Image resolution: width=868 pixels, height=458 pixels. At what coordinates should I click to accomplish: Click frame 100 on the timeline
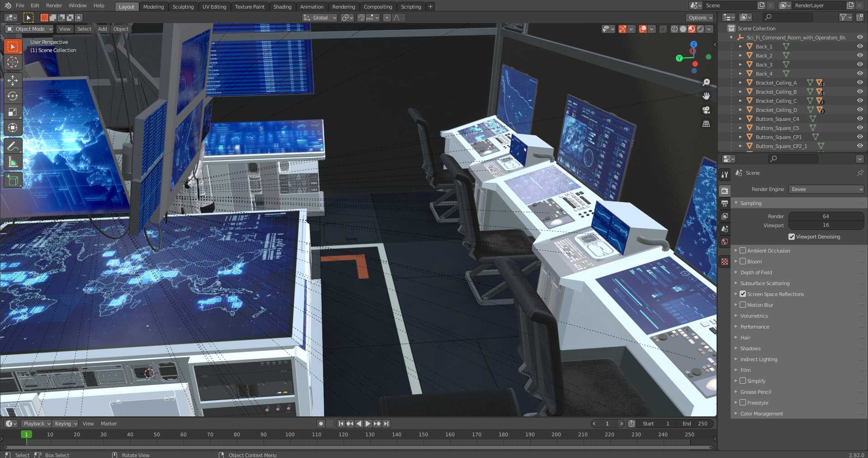tap(290, 434)
